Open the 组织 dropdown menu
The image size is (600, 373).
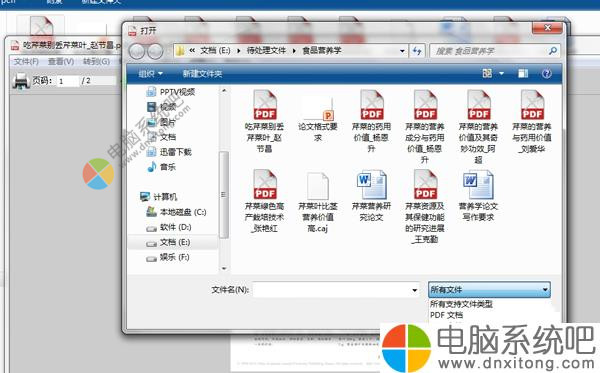tap(150, 73)
